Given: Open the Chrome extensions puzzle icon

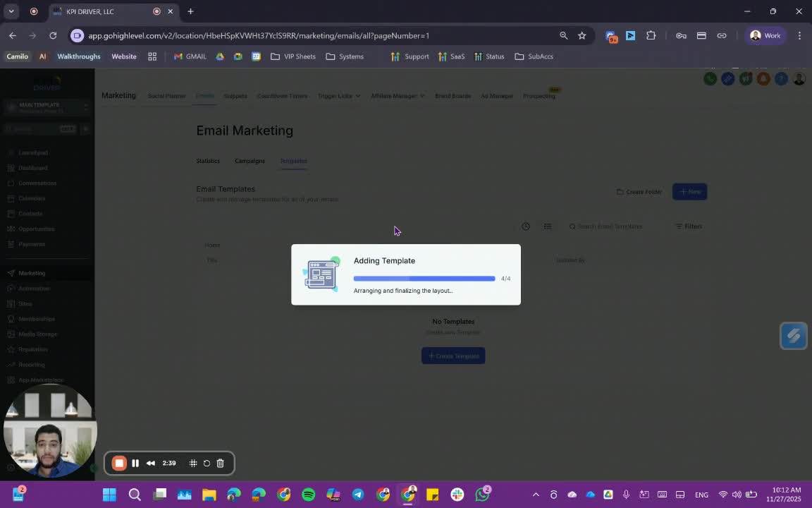Looking at the screenshot, I should [x=651, y=36].
